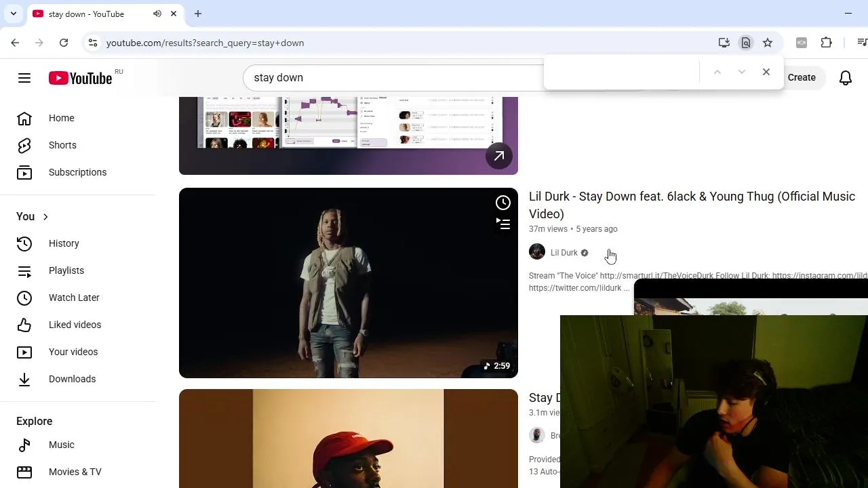Open Downloads in the sidebar
Screen dimensions: 868x488
[72, 379]
